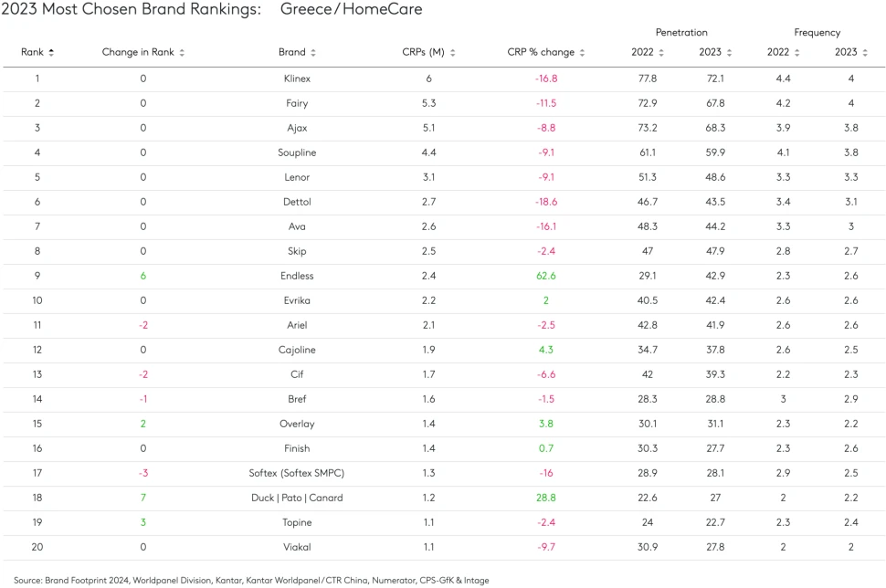Click the Brand column sort icon
886x588 pixels.
313,52
